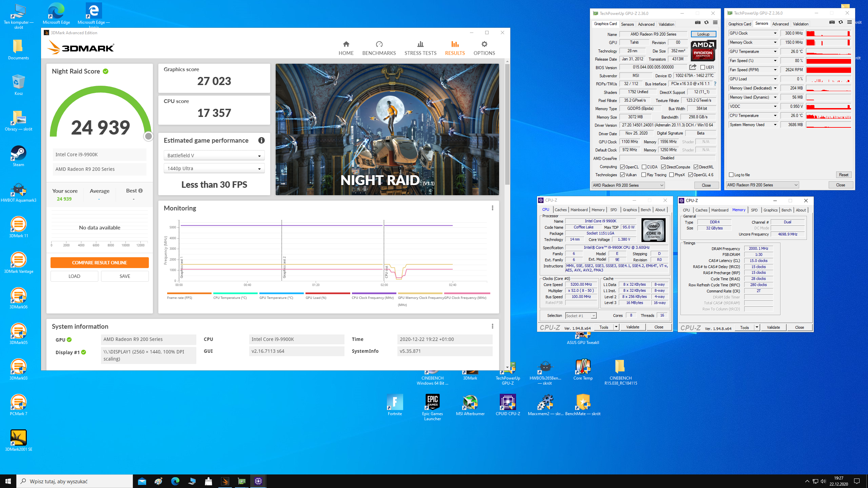This screenshot has width=868, height=488.
Task: Click the Bus Interface question mark in GPU-Z
Action: [715, 84]
